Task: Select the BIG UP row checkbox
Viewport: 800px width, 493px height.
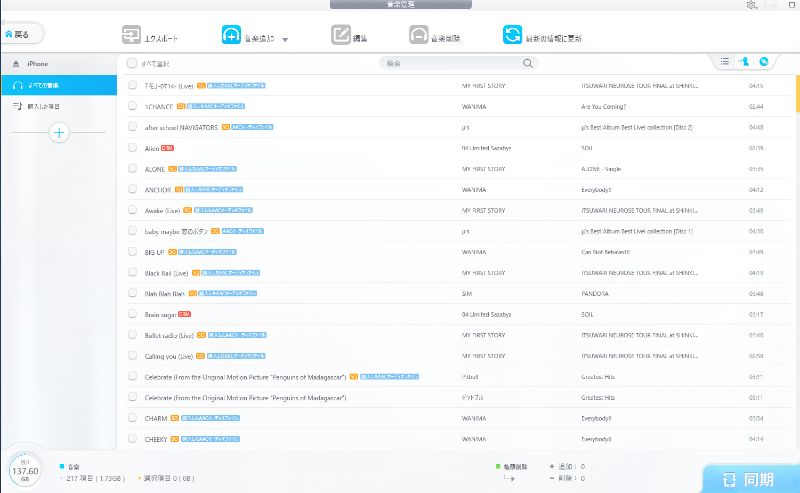Action: [133, 252]
